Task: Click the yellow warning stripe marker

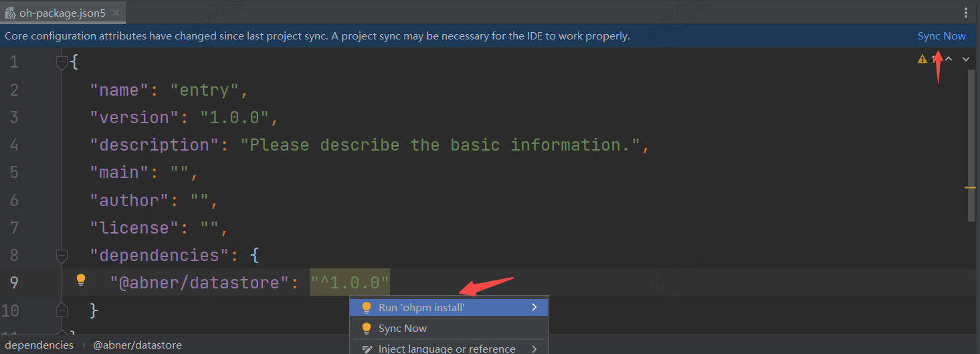Action: pyautogui.click(x=970, y=188)
